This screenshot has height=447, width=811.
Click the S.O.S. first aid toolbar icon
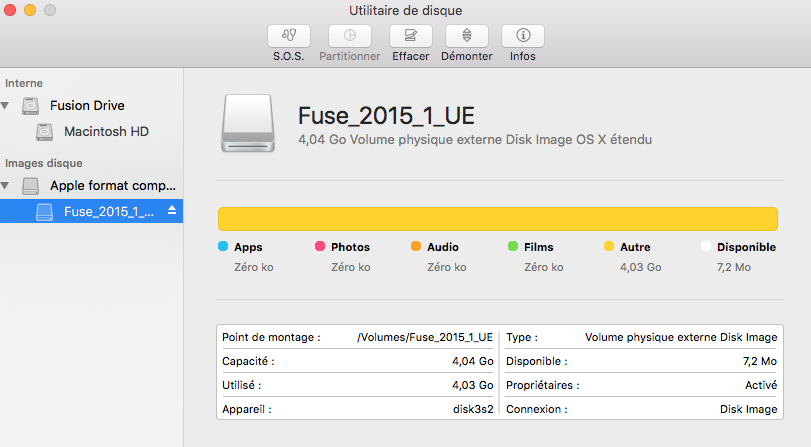pyautogui.click(x=289, y=35)
